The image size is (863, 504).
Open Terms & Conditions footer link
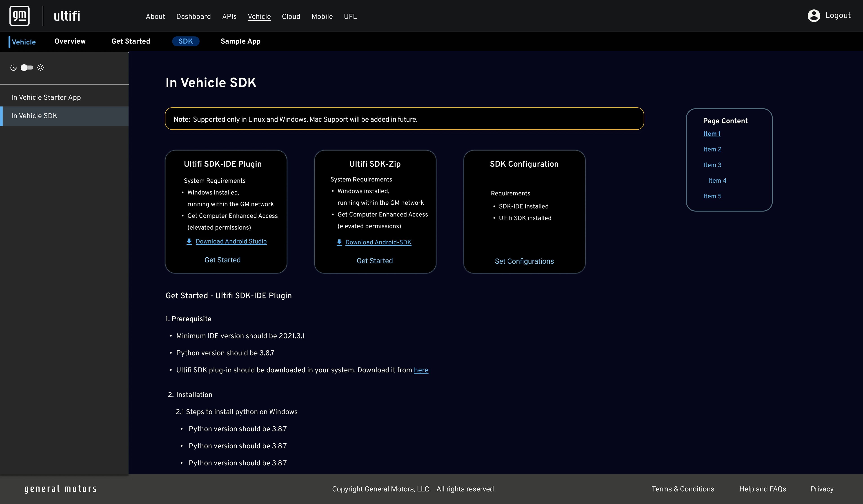click(683, 489)
